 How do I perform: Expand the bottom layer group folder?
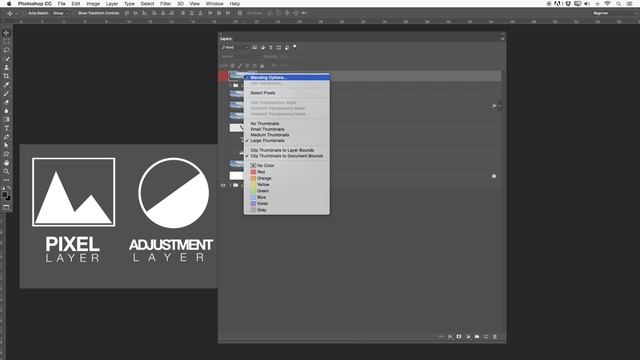230,185
